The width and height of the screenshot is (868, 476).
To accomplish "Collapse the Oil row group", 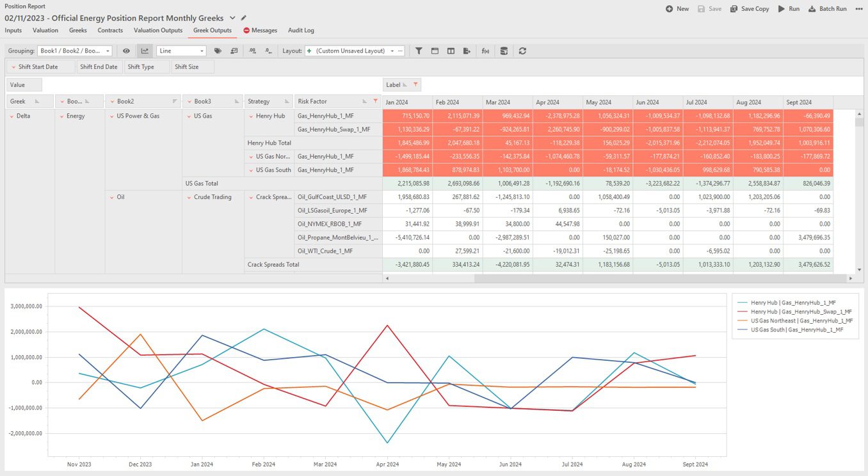I will [x=111, y=197].
